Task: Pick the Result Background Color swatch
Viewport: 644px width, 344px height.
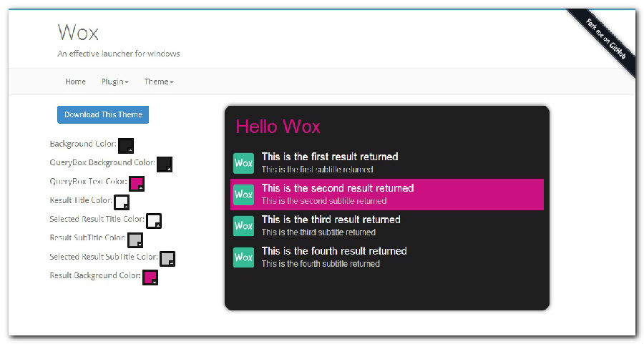Action: [150, 277]
